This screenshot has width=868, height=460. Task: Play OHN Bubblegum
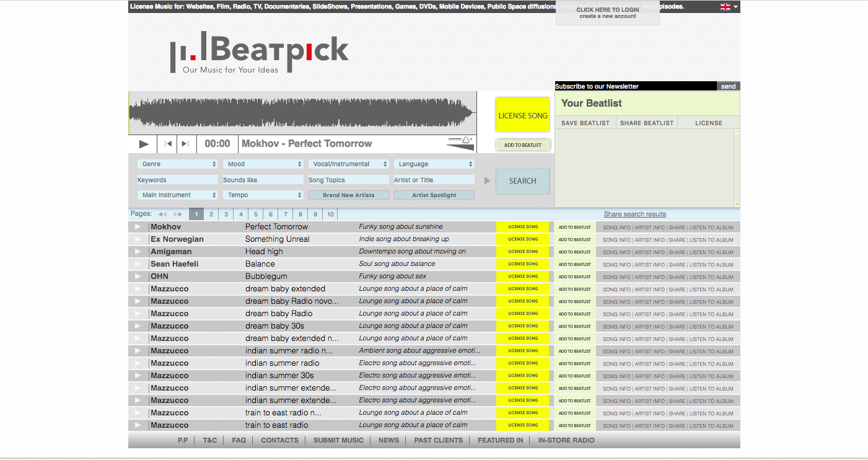coord(138,276)
